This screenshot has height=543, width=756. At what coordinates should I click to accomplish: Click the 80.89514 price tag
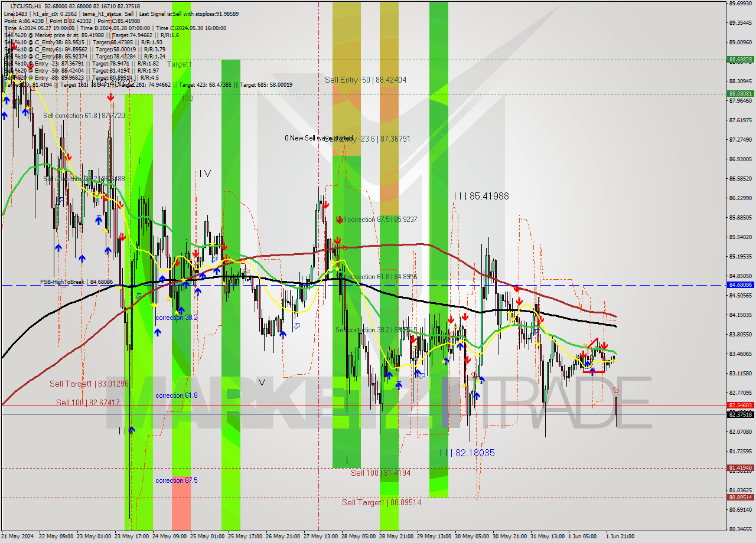pyautogui.click(x=741, y=498)
